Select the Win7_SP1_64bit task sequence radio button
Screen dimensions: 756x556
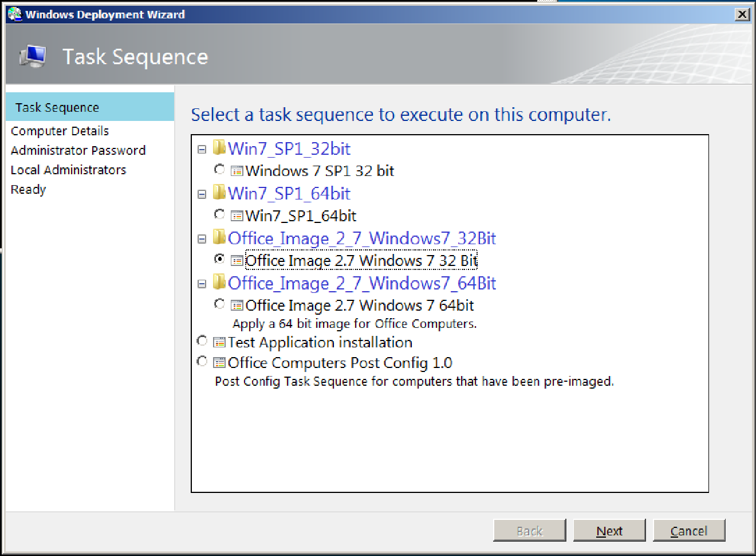[219, 214]
